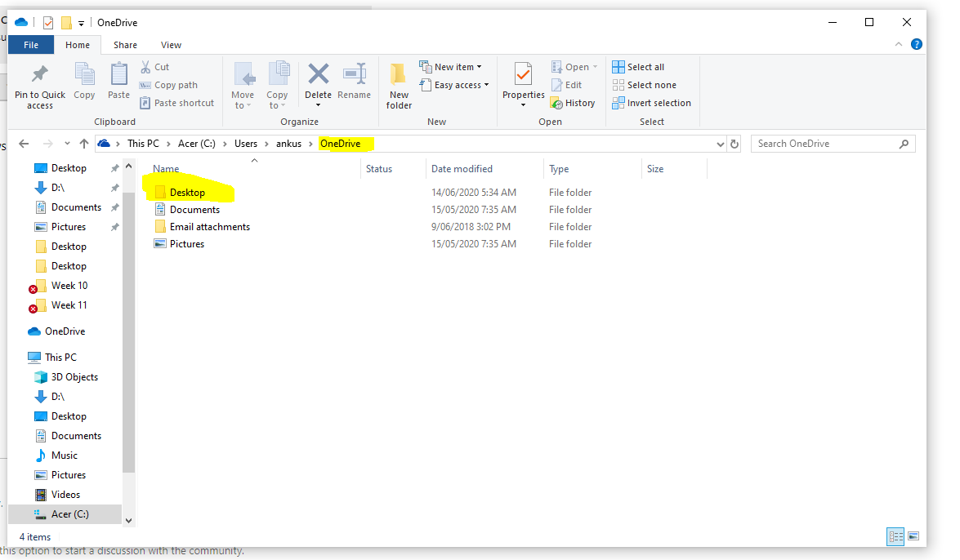This screenshot has width=960, height=560.
Task: Click Select none
Action: (644, 85)
